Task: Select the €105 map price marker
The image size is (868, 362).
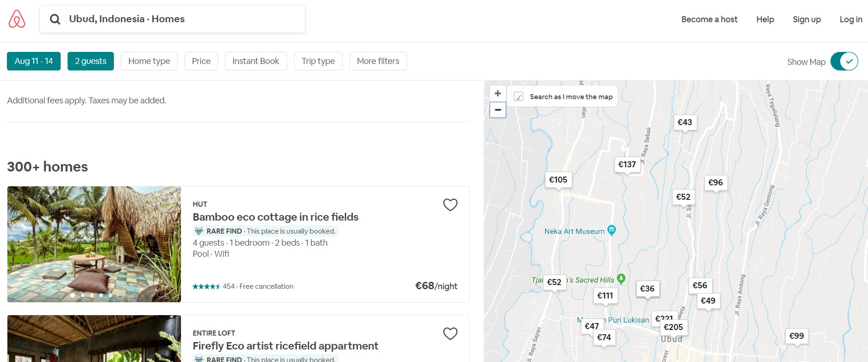Action: coord(558,180)
